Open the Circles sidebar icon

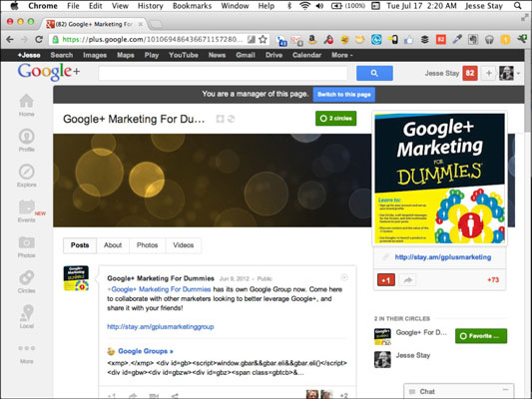(x=27, y=277)
